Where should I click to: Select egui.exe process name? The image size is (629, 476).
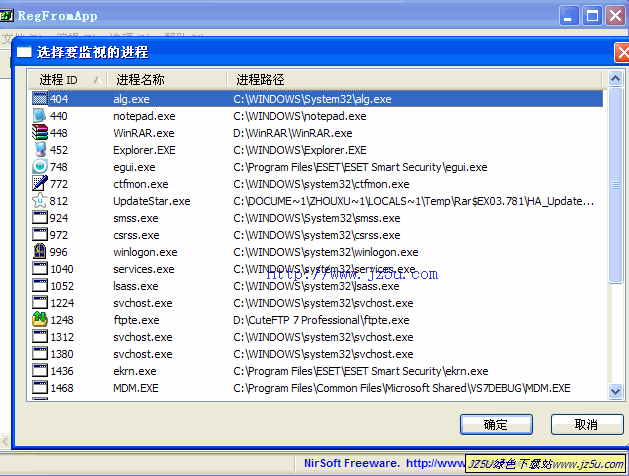click(x=134, y=167)
